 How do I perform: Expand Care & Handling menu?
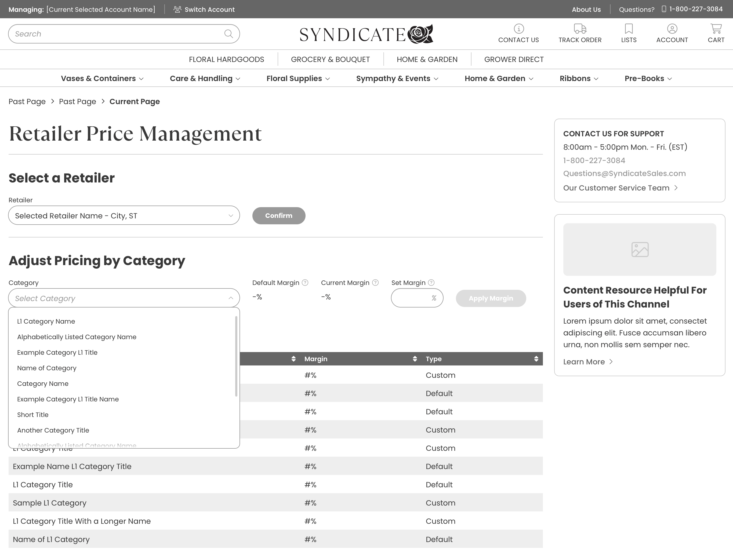[205, 78]
